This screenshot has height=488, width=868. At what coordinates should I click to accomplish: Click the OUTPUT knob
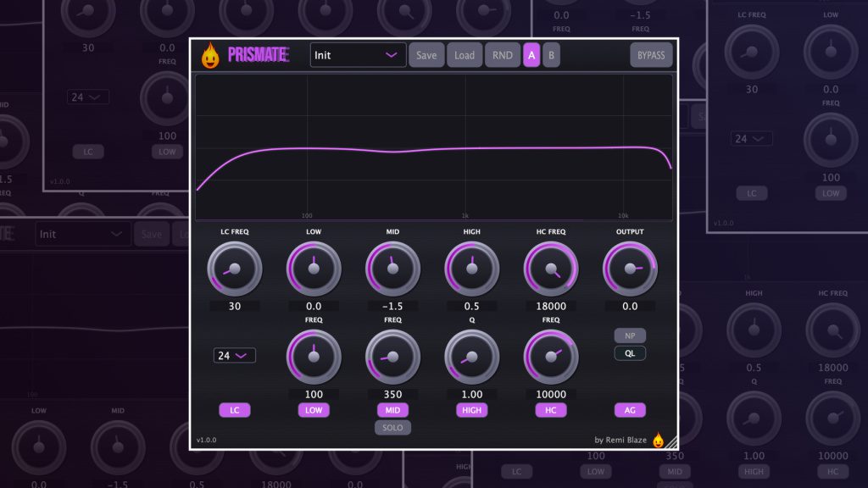pyautogui.click(x=630, y=269)
